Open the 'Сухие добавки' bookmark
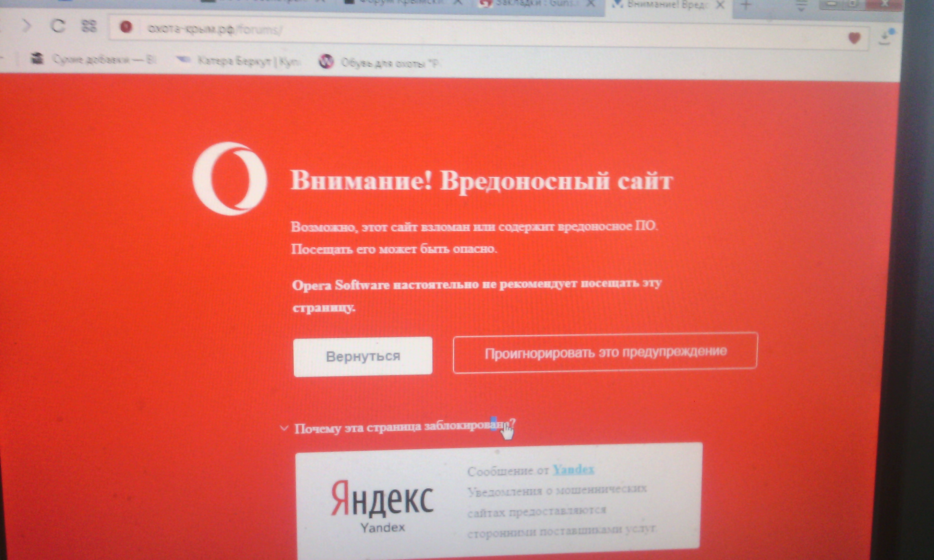 (x=94, y=59)
